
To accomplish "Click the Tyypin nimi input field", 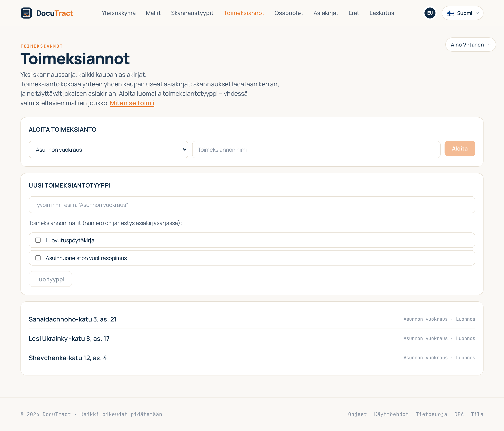I will (252, 205).
